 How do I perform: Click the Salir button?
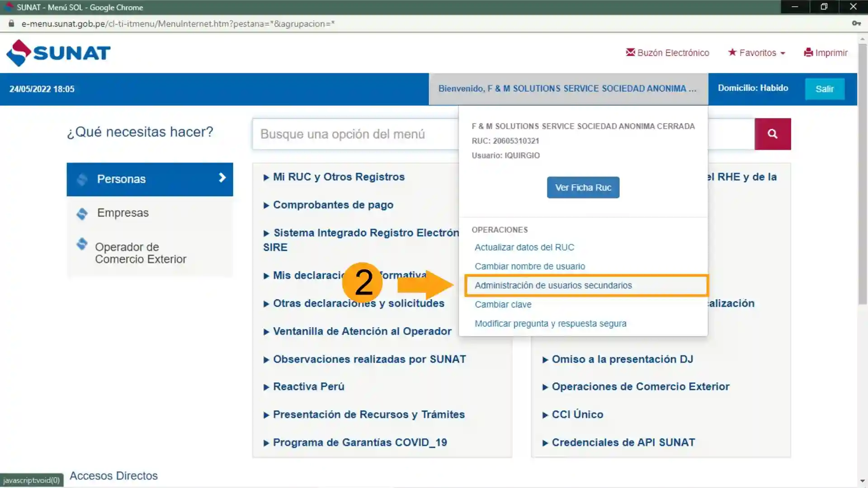(x=825, y=89)
